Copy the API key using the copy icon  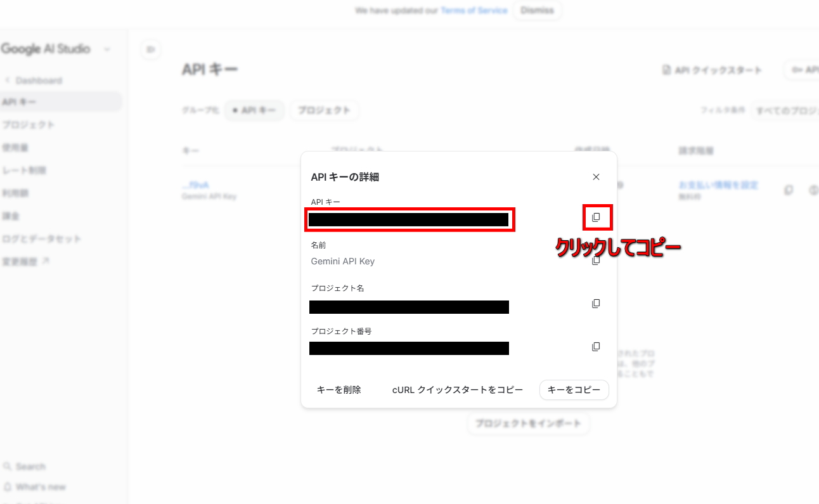click(596, 217)
